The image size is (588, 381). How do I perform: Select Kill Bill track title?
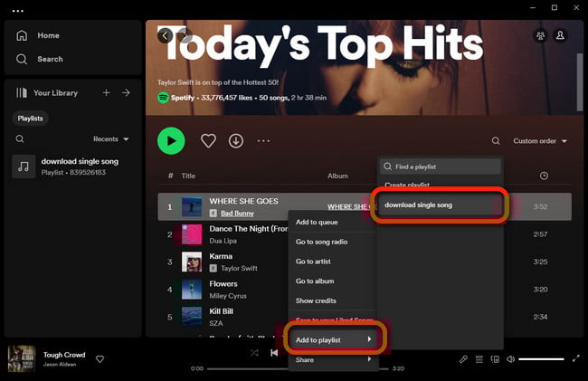[222, 311]
